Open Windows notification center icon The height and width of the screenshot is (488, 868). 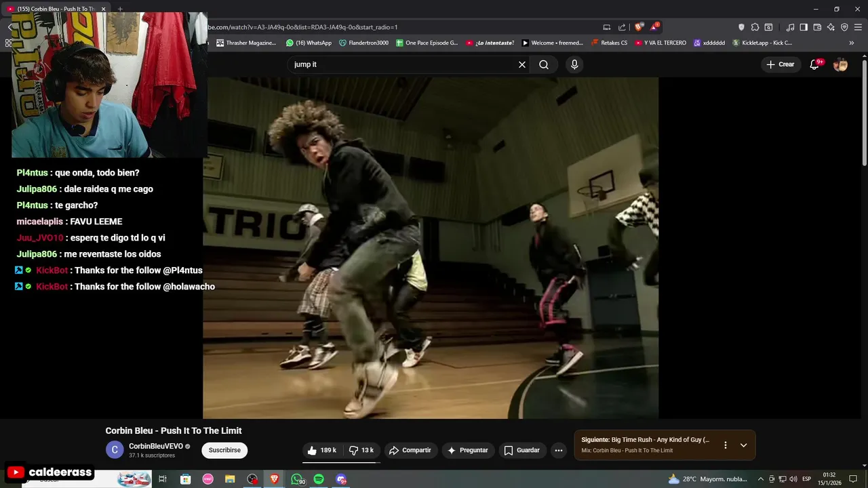pyautogui.click(x=853, y=479)
